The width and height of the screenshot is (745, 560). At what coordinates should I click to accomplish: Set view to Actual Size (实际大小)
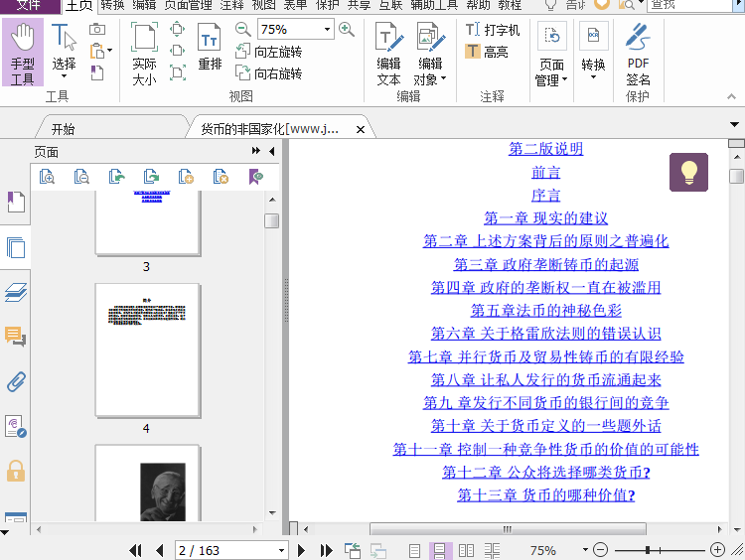point(144,54)
